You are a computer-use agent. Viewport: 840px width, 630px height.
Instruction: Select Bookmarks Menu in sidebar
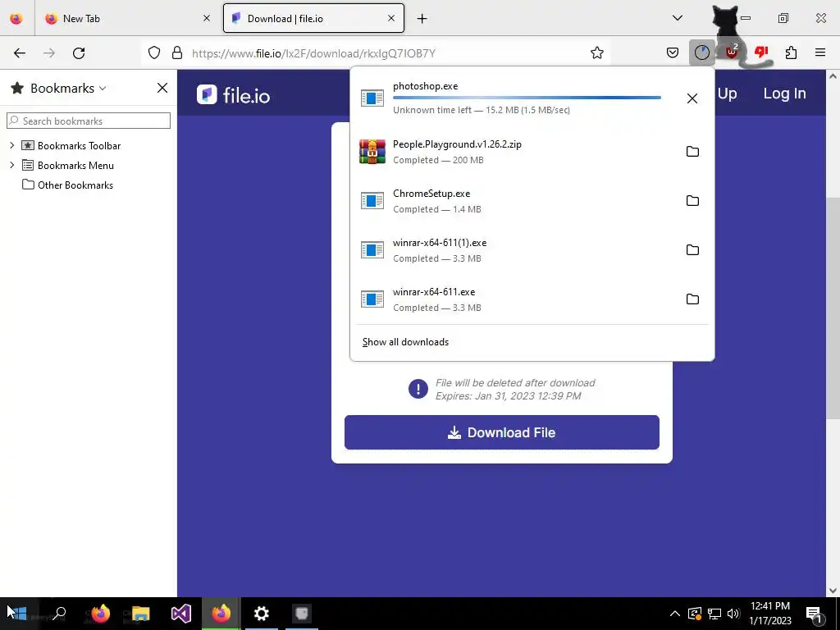(67, 165)
